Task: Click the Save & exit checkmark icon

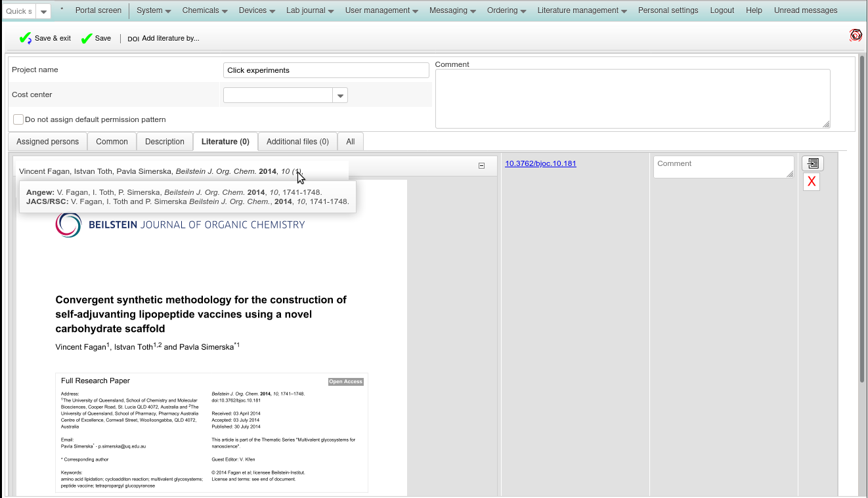Action: tap(25, 39)
